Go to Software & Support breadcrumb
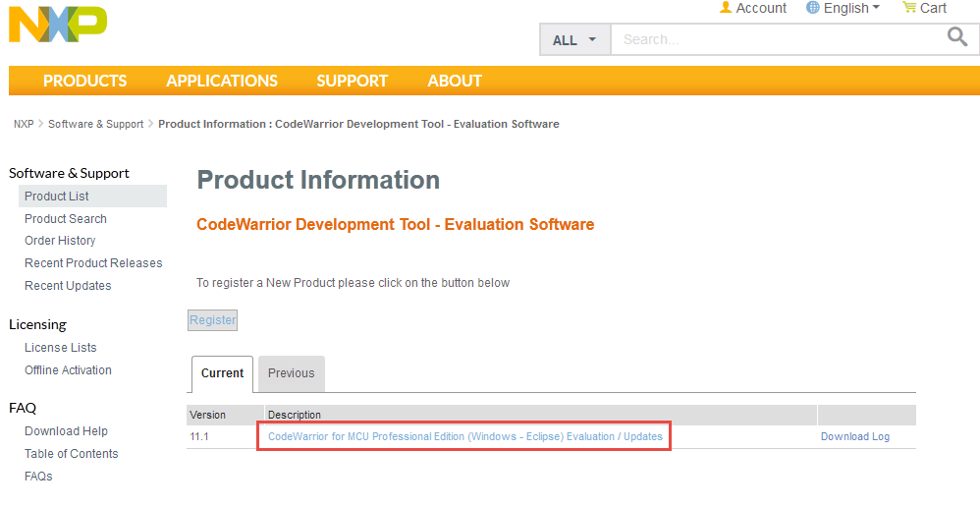The height and width of the screenshot is (507, 980). point(95,124)
